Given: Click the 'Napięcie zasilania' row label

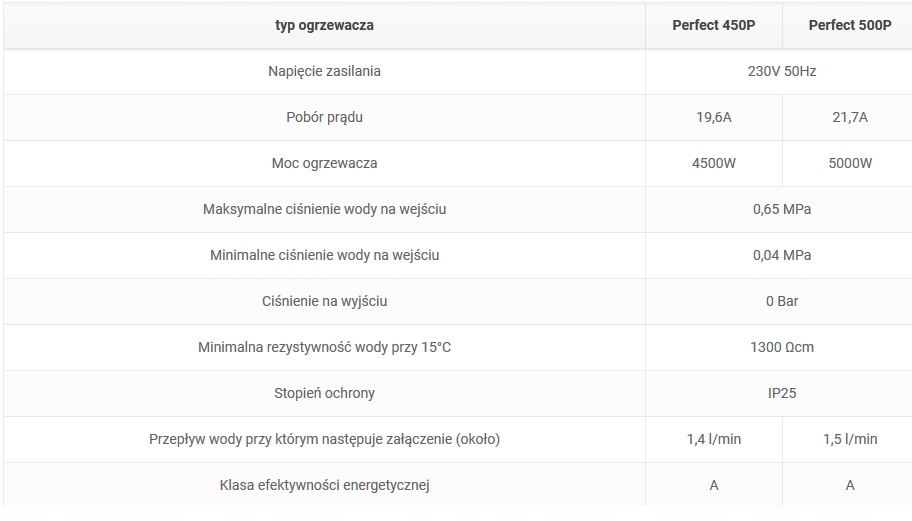Looking at the screenshot, I should coord(324,71).
